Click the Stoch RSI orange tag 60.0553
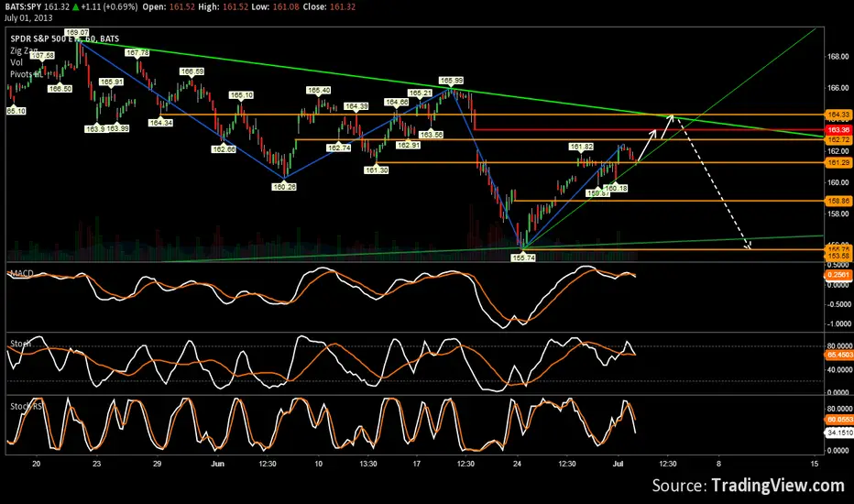 838,420
